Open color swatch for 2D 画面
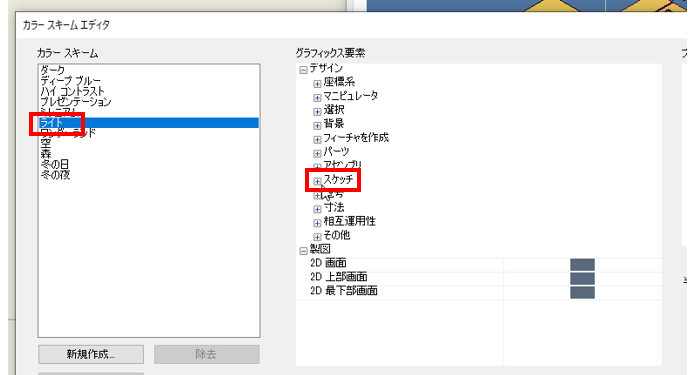This screenshot has width=688, height=375. [582, 264]
